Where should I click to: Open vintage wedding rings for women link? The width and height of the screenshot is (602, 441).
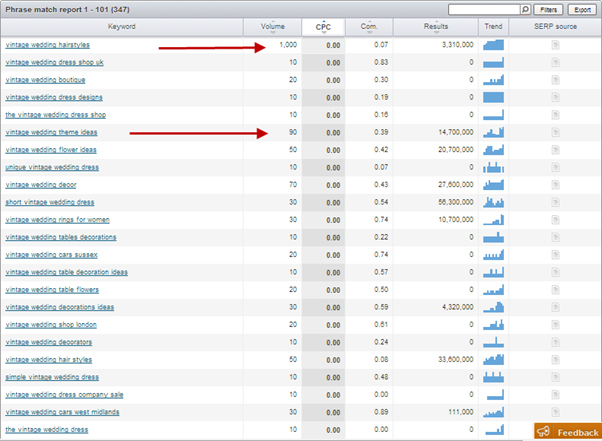[58, 220]
